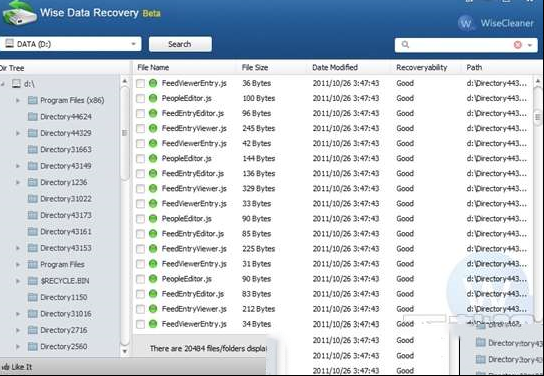Image resolution: width=544 pixels, height=376 pixels.
Task: Click green status icon of 225 Bytes FeedEntryViewer.js
Action: (153, 249)
